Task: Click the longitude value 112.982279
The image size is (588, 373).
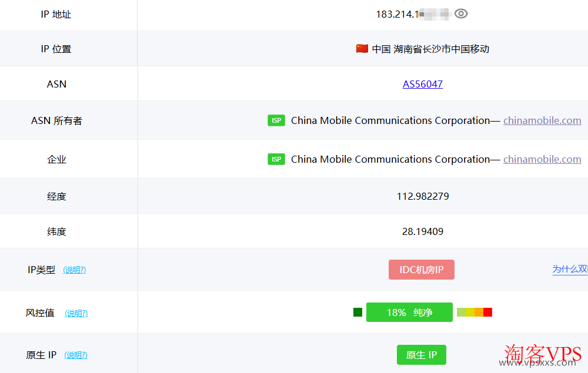Action: point(422,196)
